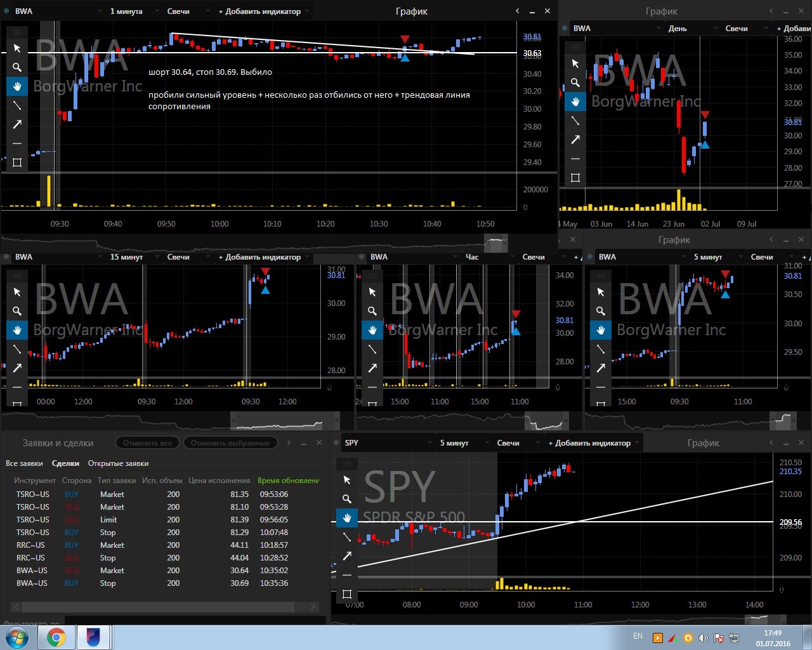This screenshot has width=812, height=650.
Task: Pick trend line tool in the 5-minute BWA chart
Action: point(601,349)
